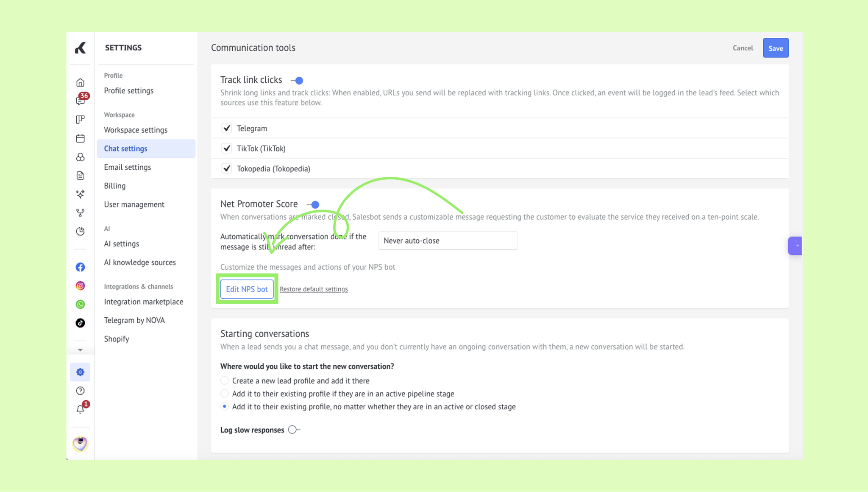868x492 pixels.
Task: Select Create a new lead profile option
Action: 225,380
